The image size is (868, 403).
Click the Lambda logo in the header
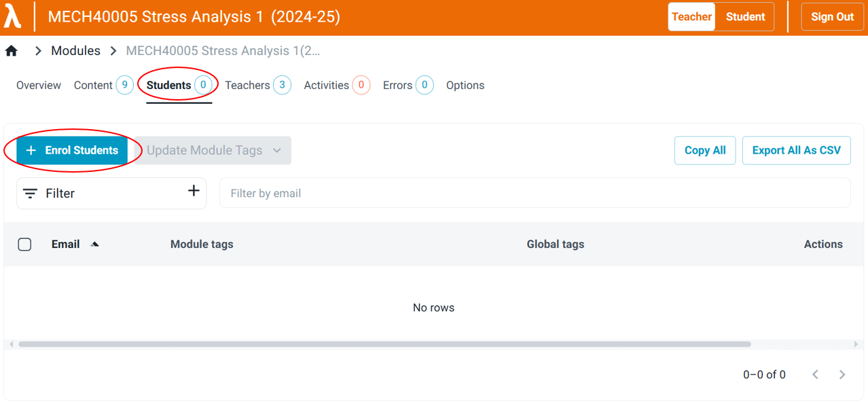coord(14,16)
